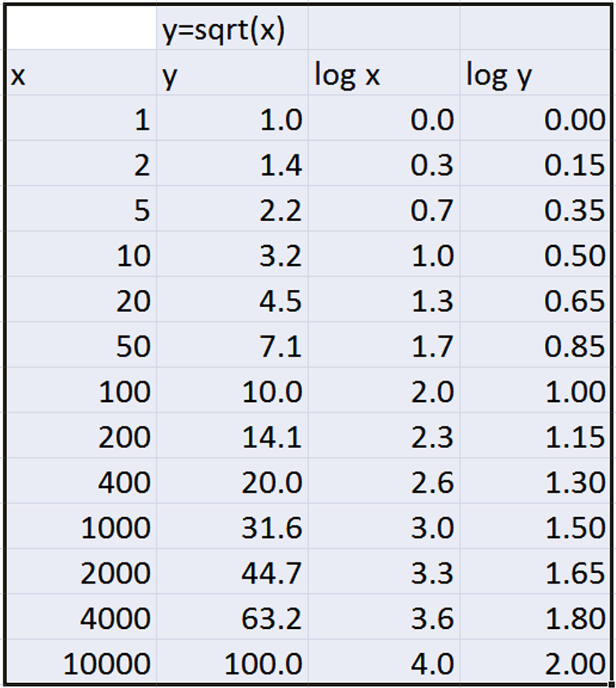Select the x cell containing 400

pos(80,482)
